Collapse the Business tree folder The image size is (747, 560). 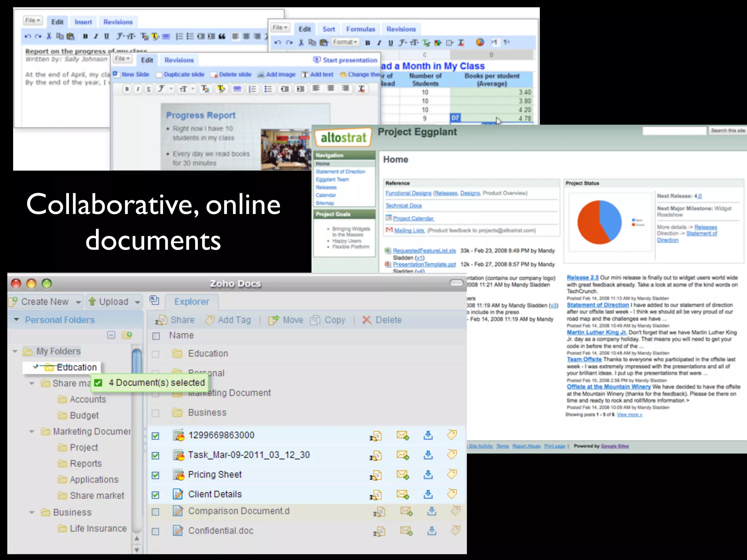point(32,513)
